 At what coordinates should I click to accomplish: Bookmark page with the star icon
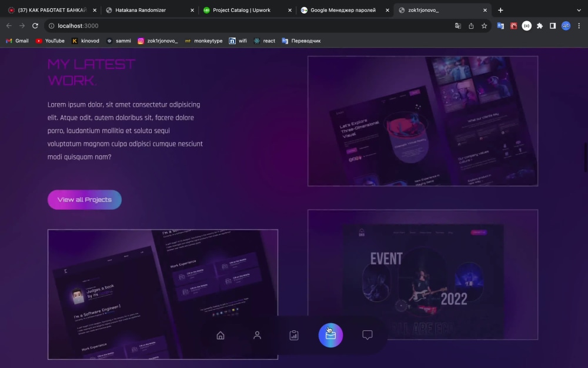coord(484,26)
